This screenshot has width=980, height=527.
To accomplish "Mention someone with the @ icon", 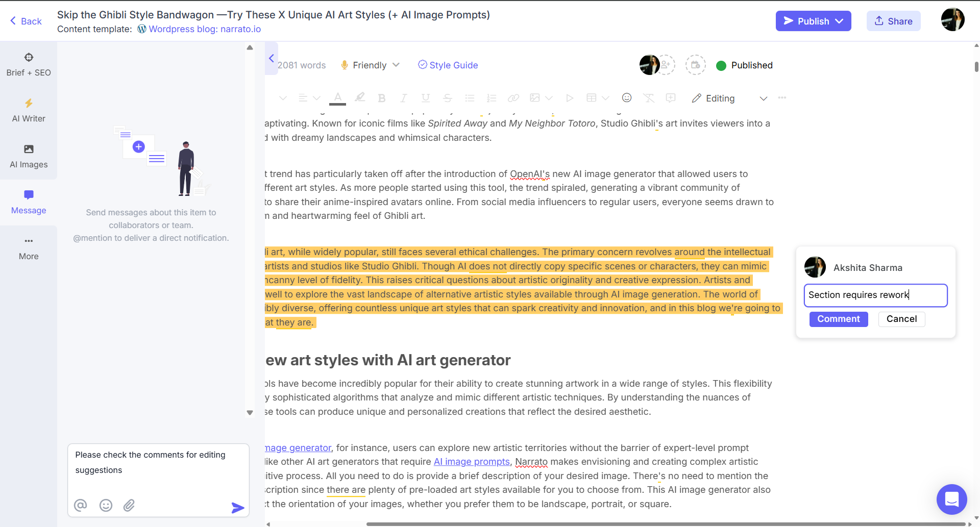I will pos(81,506).
